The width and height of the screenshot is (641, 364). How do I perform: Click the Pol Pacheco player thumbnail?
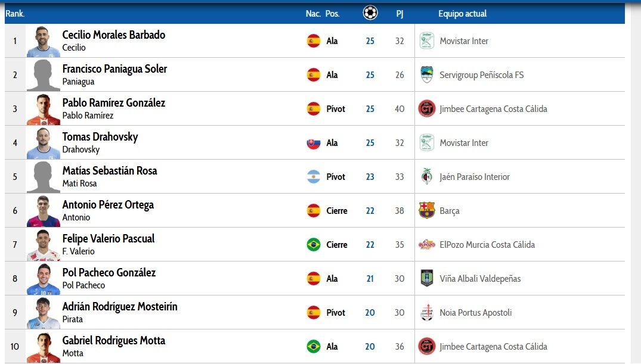44,279
